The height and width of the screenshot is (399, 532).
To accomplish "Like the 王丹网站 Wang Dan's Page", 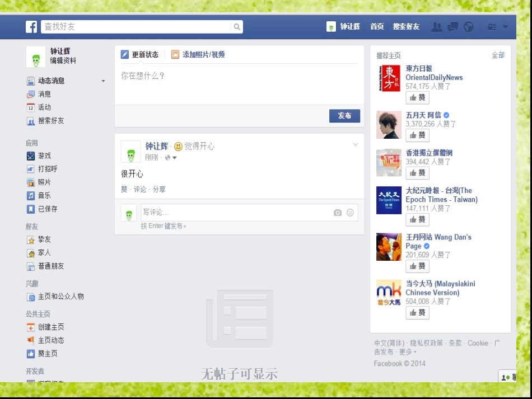I will (417, 266).
